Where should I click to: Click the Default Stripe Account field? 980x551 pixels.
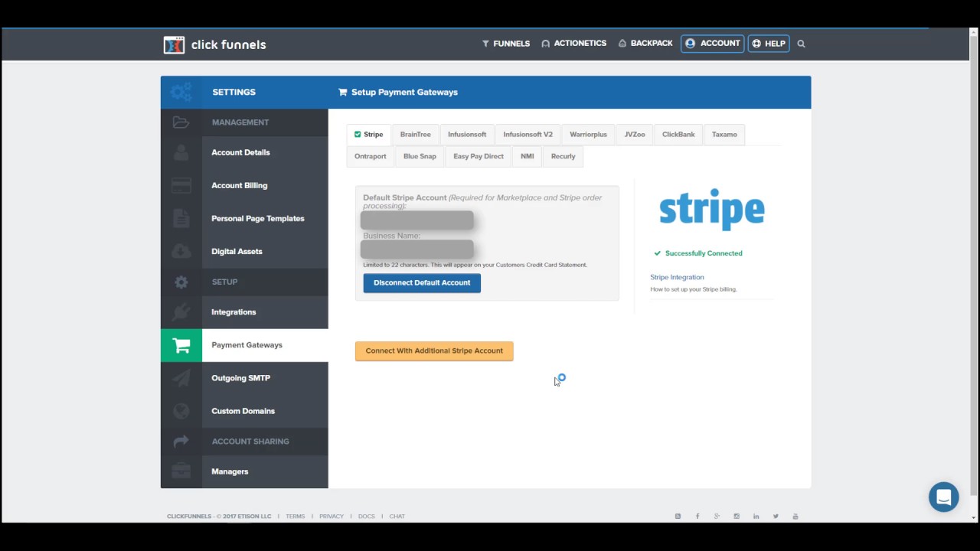[x=417, y=220]
